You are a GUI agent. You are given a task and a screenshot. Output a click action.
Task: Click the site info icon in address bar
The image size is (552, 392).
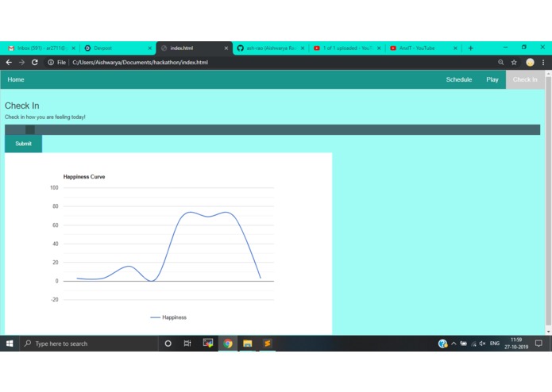pyautogui.click(x=51, y=62)
